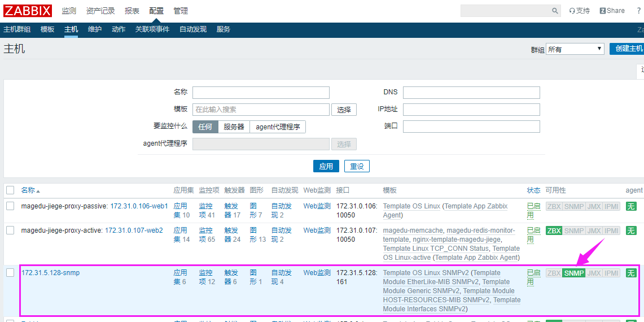Image resolution: width=644 pixels, height=322 pixels.
Task: Open host 172.31.5.128-snmp
Action: 50,273
